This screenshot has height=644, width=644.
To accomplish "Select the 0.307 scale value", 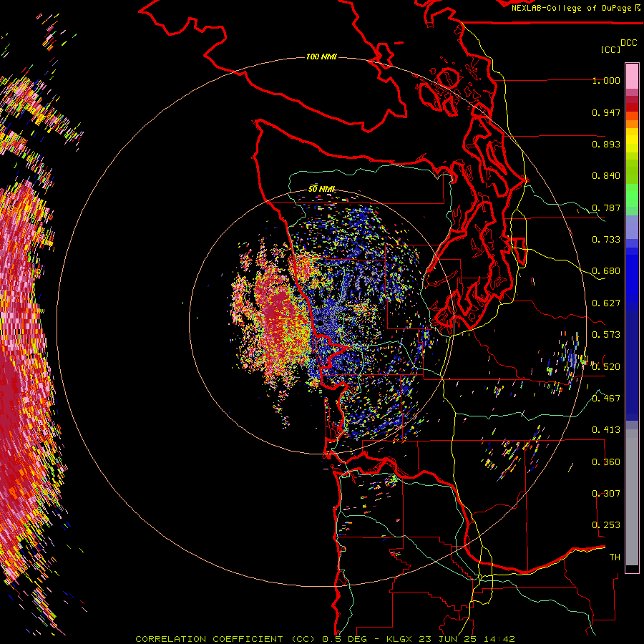I will point(606,493).
